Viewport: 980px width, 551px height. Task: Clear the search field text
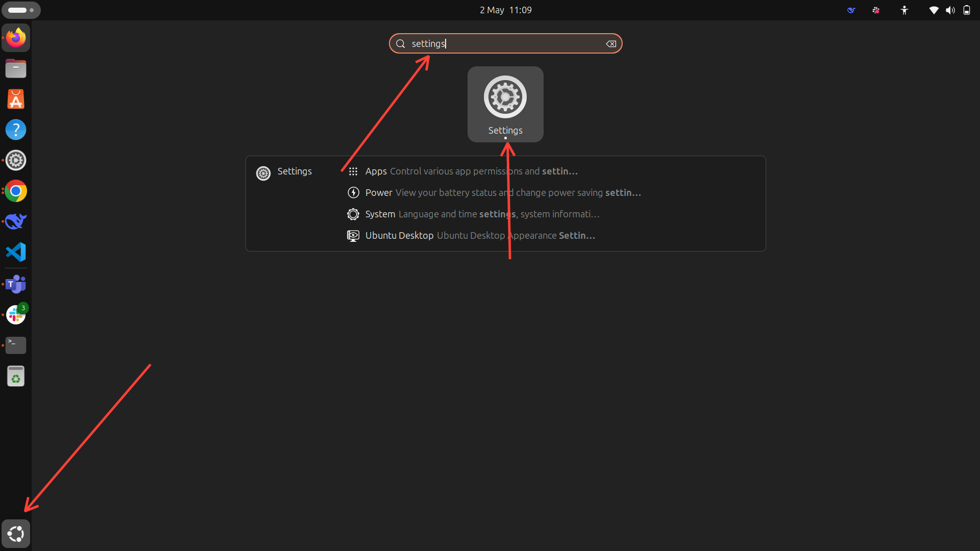click(611, 44)
